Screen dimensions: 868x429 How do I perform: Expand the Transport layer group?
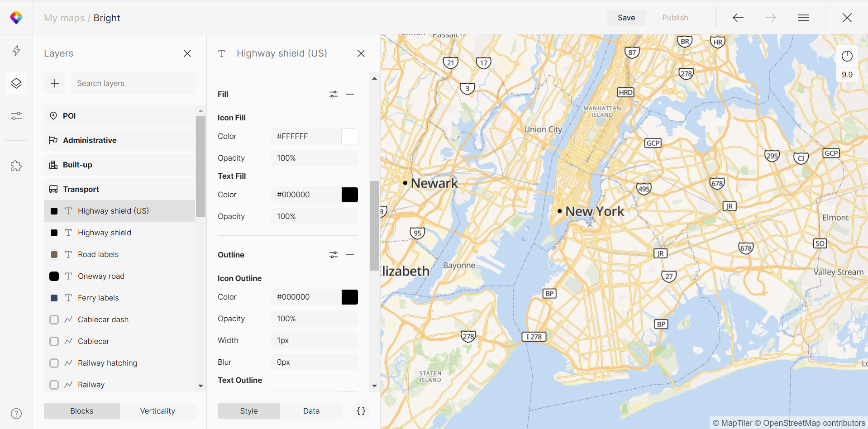coord(81,189)
